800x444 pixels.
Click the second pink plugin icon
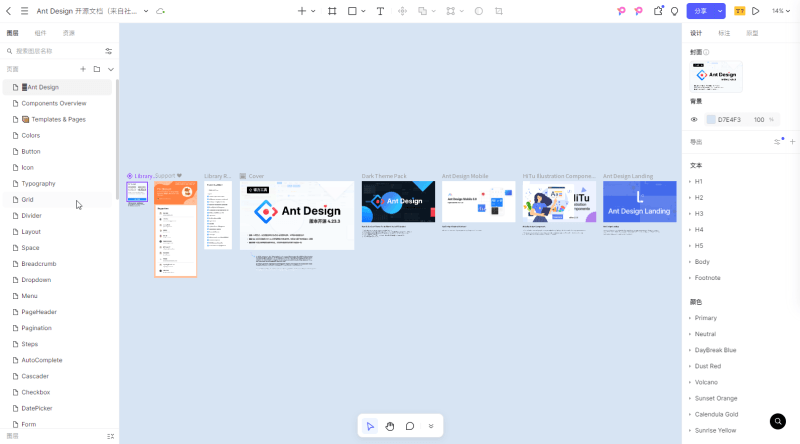click(x=638, y=11)
